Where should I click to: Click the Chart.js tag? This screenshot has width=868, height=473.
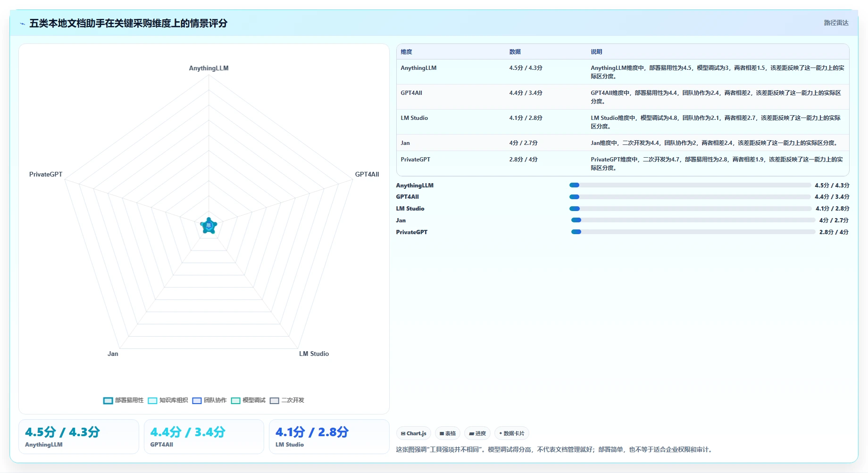[x=414, y=433]
